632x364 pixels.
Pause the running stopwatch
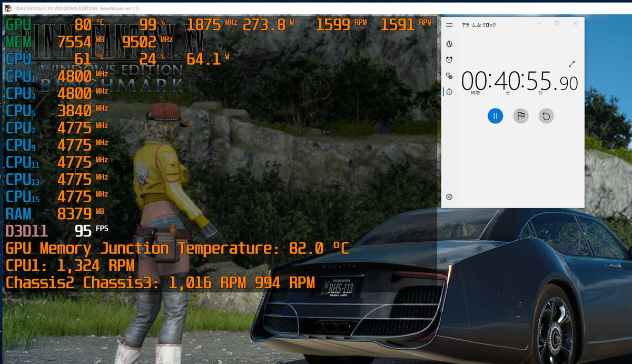click(x=495, y=116)
